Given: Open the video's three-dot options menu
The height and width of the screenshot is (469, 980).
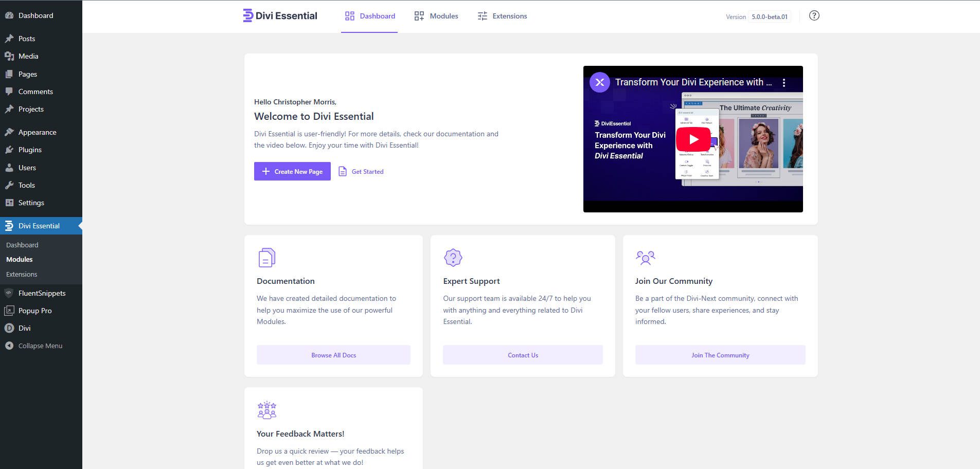Looking at the screenshot, I should click(784, 82).
